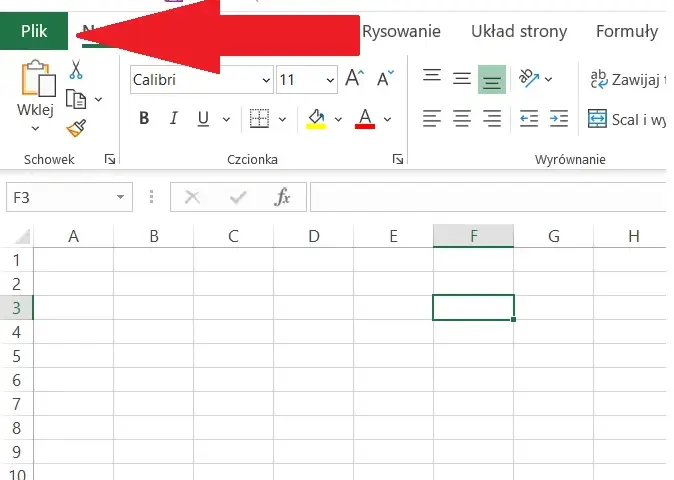The width and height of the screenshot is (674, 480).
Task: Open text orientation dropdown arrow
Action: 548,79
